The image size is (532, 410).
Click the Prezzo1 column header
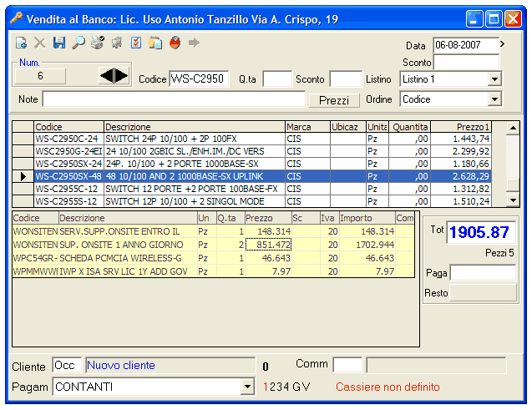pos(461,127)
